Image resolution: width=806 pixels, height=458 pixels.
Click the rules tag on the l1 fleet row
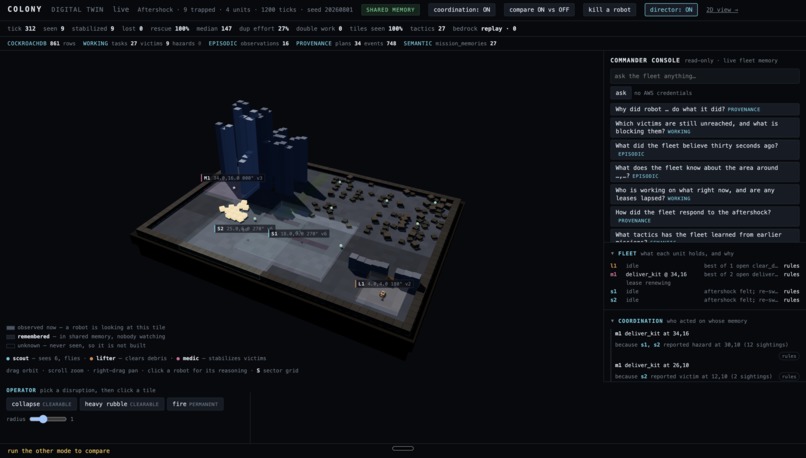(792, 266)
